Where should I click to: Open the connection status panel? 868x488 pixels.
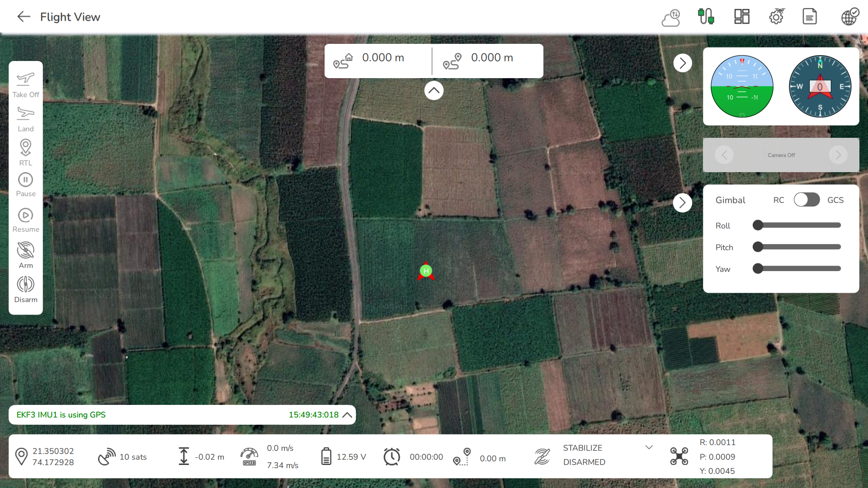[x=706, y=16]
